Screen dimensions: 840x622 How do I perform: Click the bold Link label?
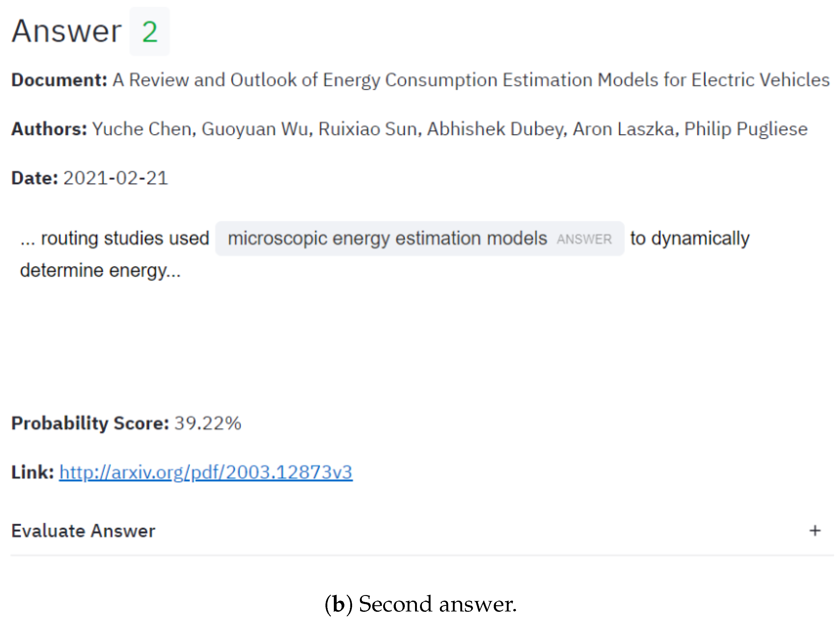(33, 472)
